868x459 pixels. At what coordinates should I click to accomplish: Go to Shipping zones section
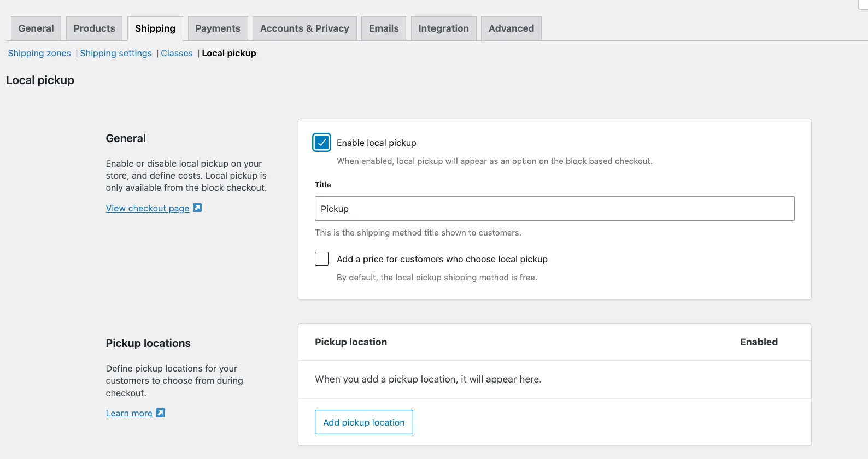tap(39, 53)
